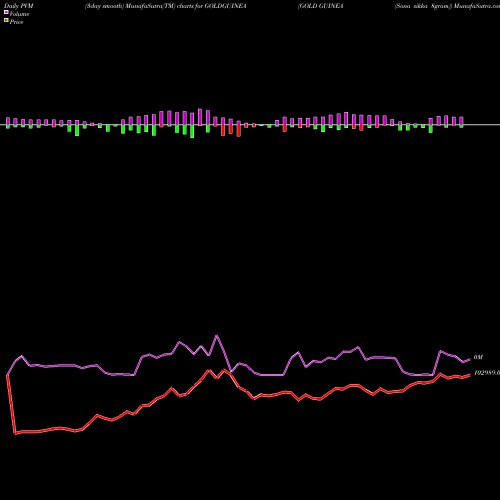500x500 pixels.
Task: Click the '(3day smooth) MunafaSutra(TM) charts for GOLDGUINEA' heading
Action: point(166,6)
